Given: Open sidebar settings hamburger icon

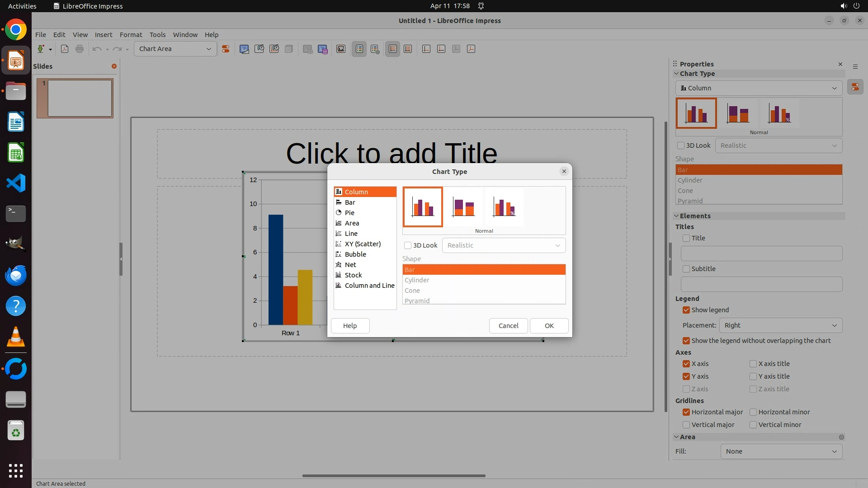Looking at the screenshot, I should click(x=855, y=66).
